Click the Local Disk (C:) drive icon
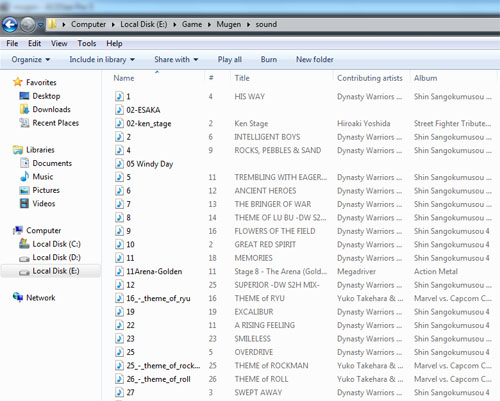 pyautogui.click(x=24, y=244)
